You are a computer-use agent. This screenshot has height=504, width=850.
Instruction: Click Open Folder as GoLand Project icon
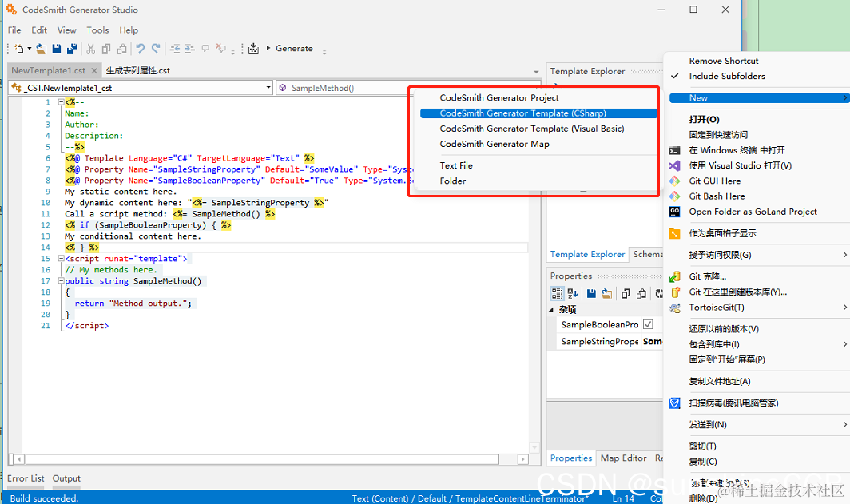(x=674, y=212)
